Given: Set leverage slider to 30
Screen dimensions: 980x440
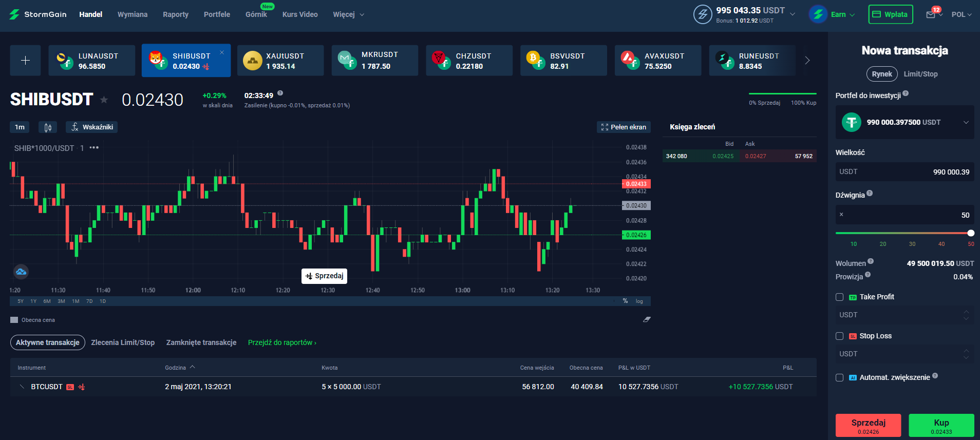Looking at the screenshot, I should click(912, 244).
